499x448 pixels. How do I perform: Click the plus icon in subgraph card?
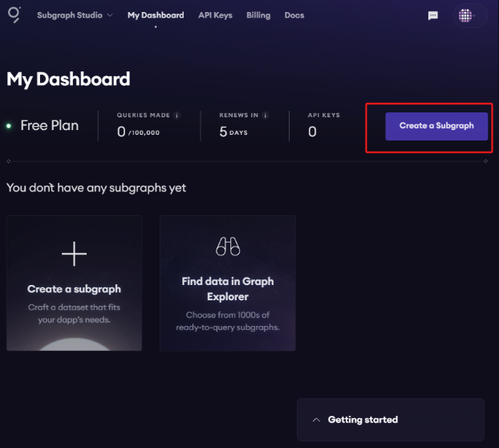point(74,255)
